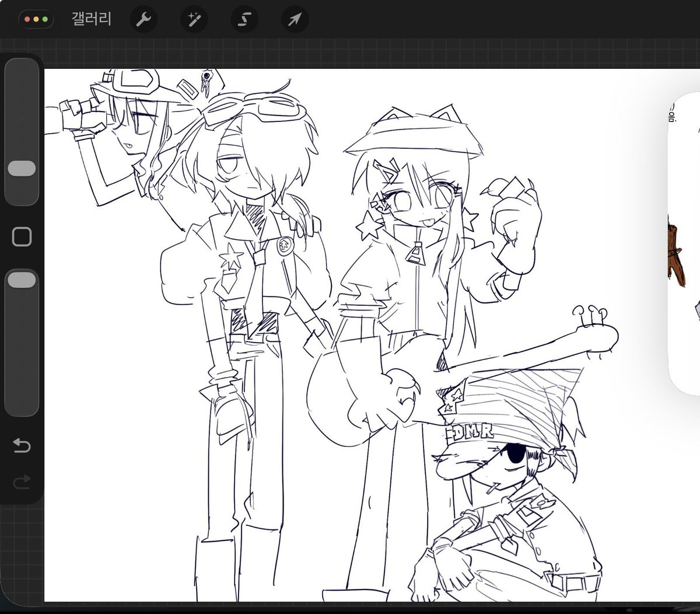Click the yellow minimize window dot
This screenshot has width=700, height=614.
pyautogui.click(x=36, y=19)
